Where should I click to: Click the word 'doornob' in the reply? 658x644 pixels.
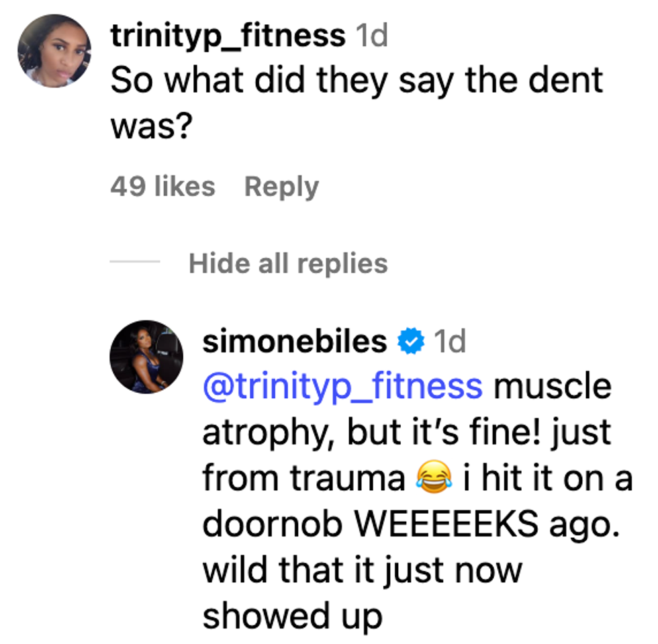pos(274,525)
